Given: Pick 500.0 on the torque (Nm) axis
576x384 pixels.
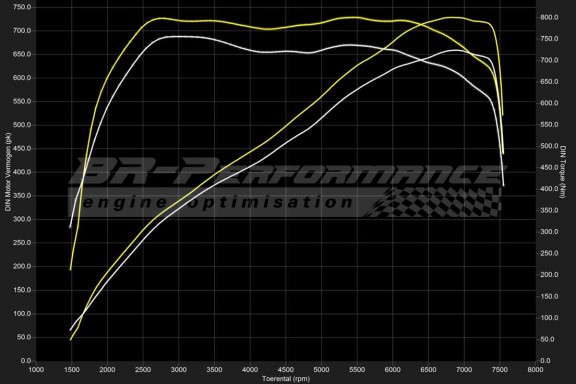Looking at the screenshot, I should click(549, 146).
